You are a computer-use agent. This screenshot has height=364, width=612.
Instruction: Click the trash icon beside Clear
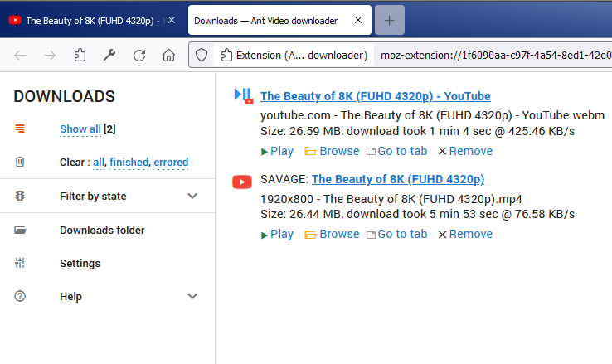[x=20, y=162]
